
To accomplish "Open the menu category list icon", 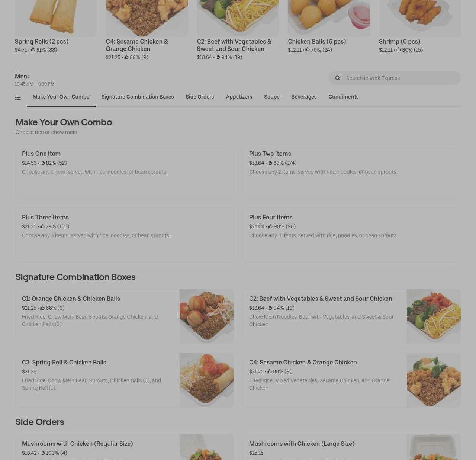I will tap(18, 98).
